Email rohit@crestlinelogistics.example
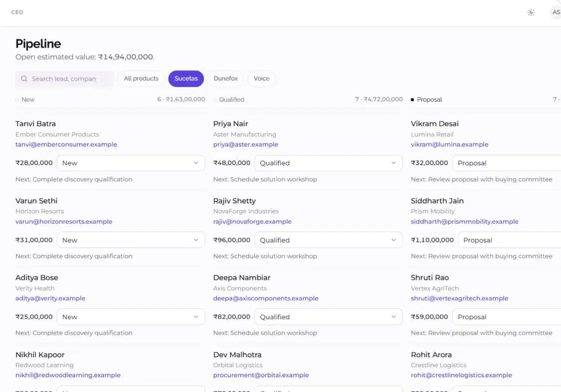561x392 pixels. coord(461,375)
